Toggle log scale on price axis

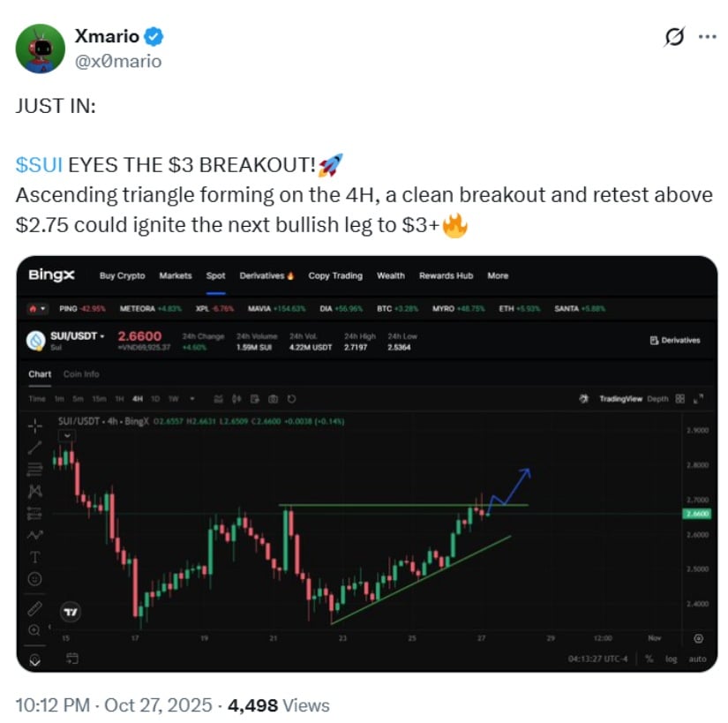pos(672,659)
